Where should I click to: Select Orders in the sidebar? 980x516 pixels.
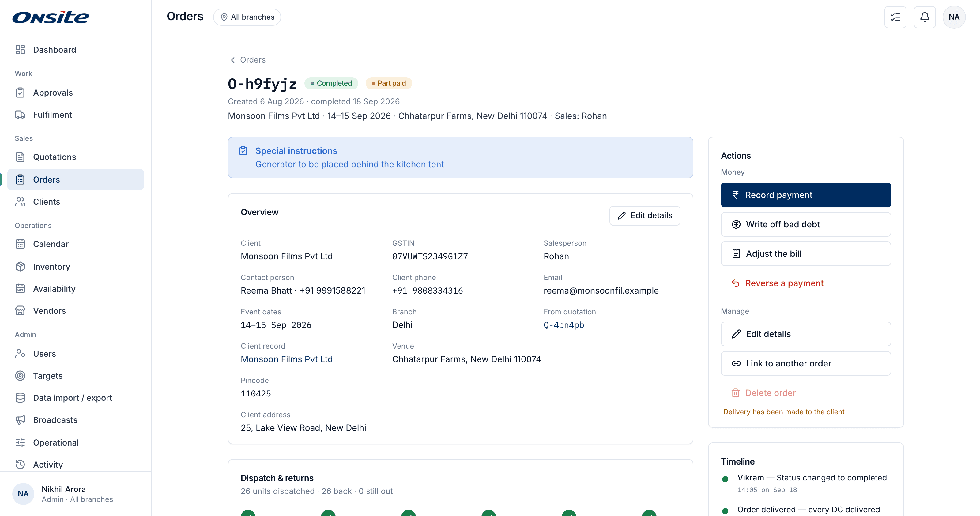pos(75,179)
